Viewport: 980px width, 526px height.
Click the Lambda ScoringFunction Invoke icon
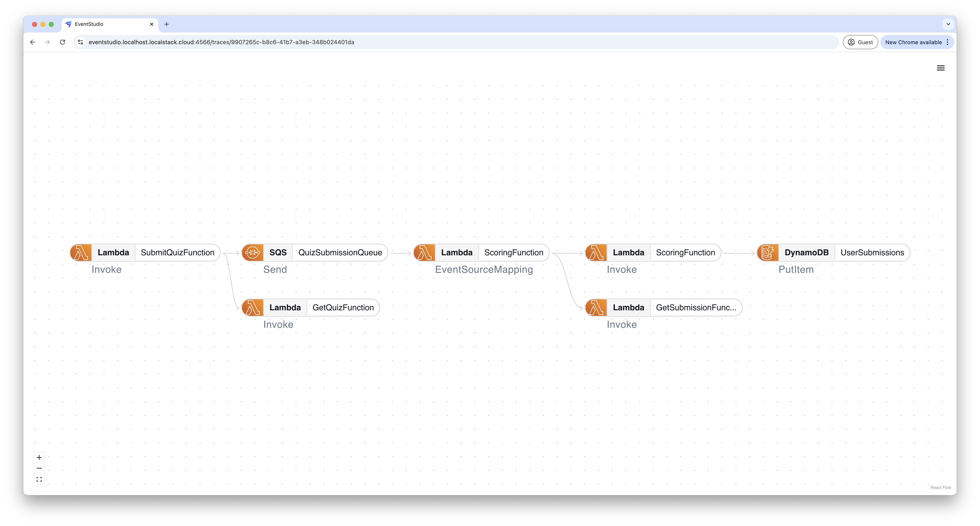point(597,252)
